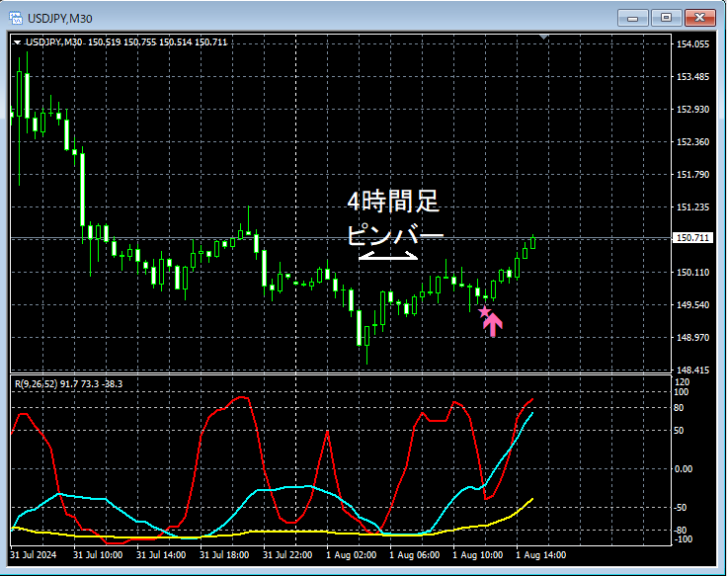Click the chart shift marker triangle
This screenshot has height=576, width=728.
click(x=544, y=37)
